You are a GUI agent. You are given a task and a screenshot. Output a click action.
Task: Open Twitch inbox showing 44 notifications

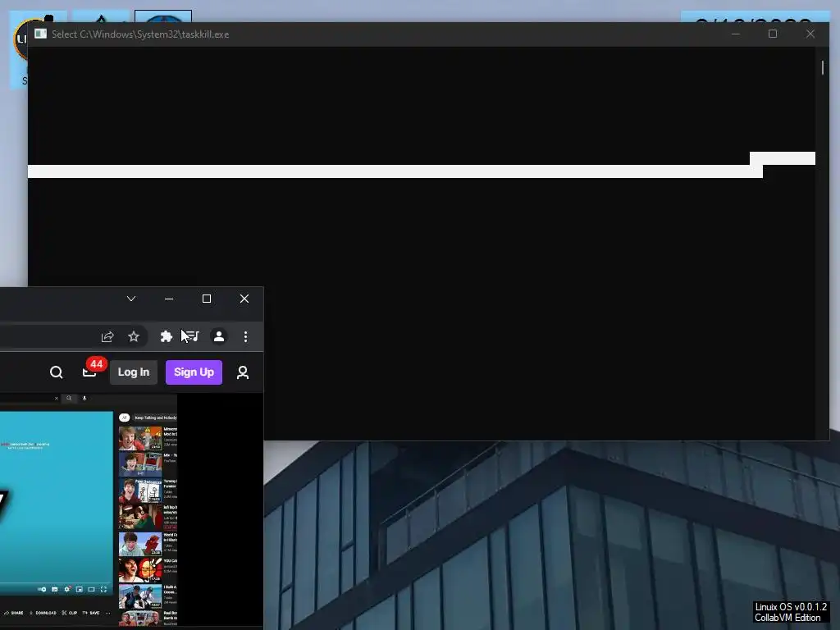(90, 372)
